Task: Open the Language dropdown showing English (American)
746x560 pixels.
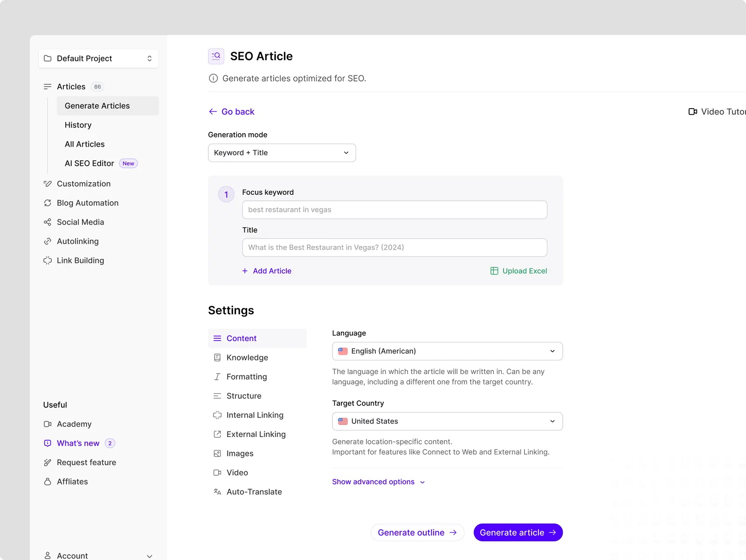Action: (448, 351)
